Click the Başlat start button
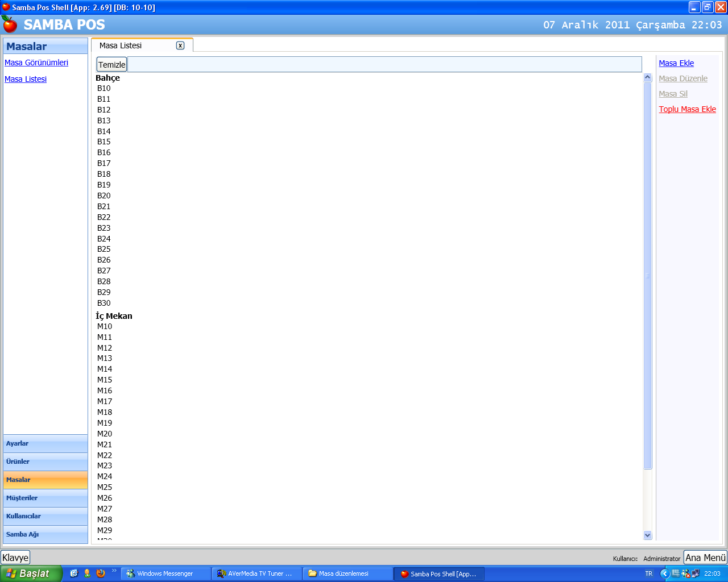Screen dimensions: 728x582 click(31, 573)
